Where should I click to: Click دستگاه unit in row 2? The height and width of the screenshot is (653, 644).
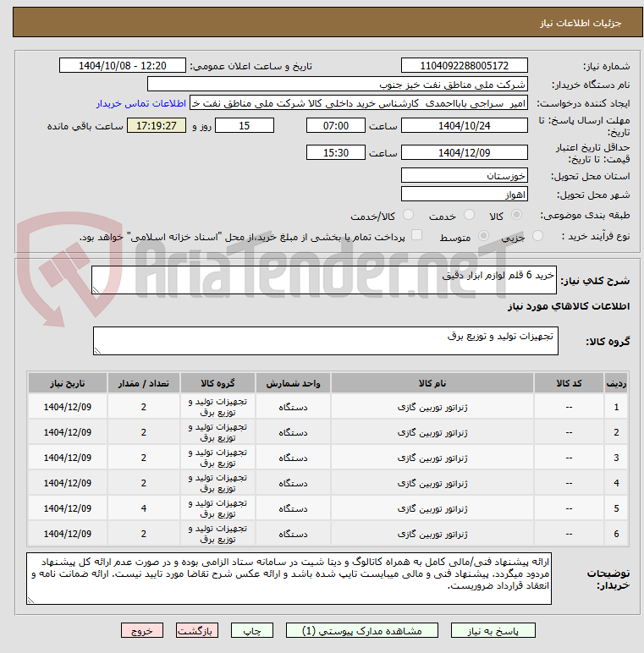(293, 432)
